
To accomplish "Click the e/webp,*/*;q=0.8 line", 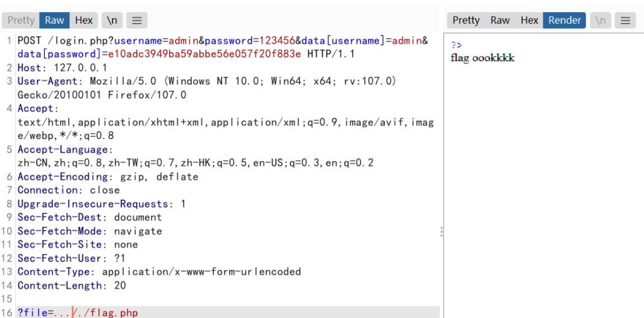I will [66, 136].
